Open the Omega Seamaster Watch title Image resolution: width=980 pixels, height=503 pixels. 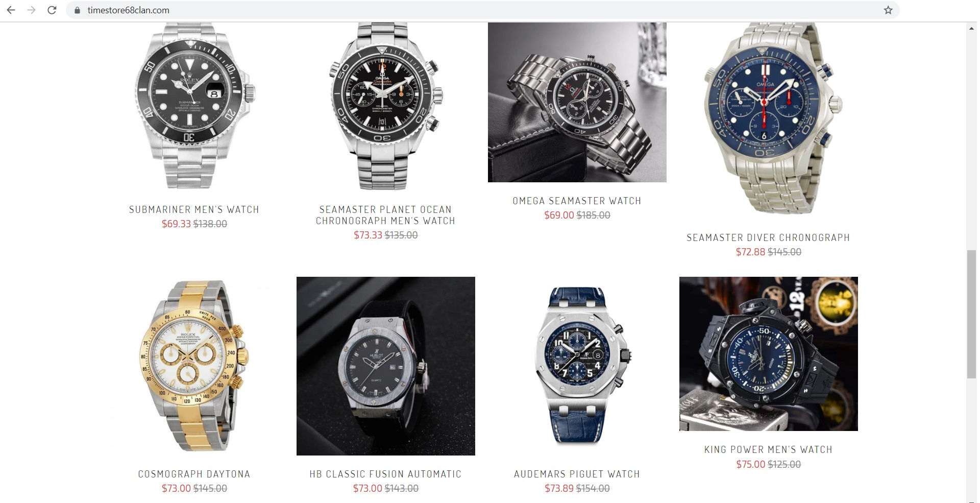click(577, 201)
